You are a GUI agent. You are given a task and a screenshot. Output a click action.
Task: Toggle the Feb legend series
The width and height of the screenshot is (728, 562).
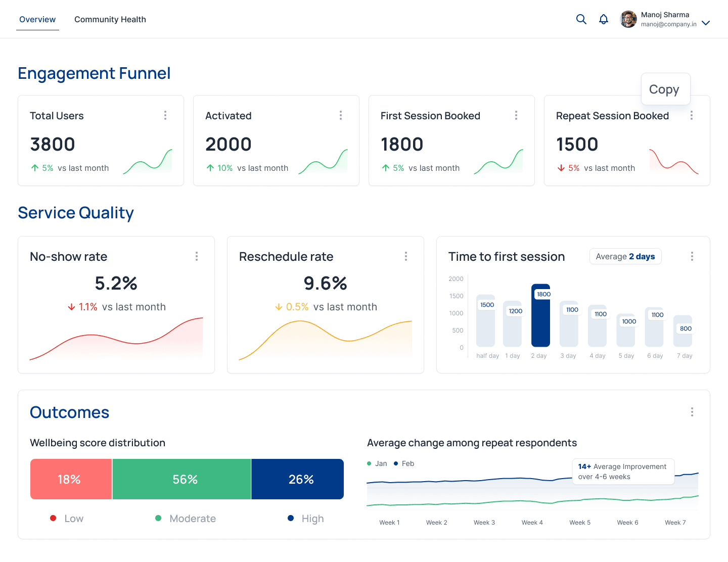tap(404, 463)
